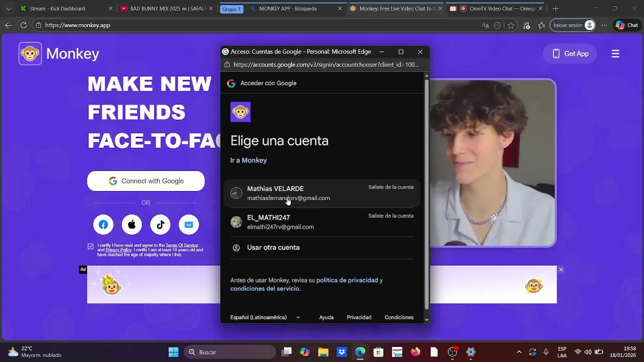
Task: Close the MONKEY APP - Búsqueda tab
Action: click(340, 9)
